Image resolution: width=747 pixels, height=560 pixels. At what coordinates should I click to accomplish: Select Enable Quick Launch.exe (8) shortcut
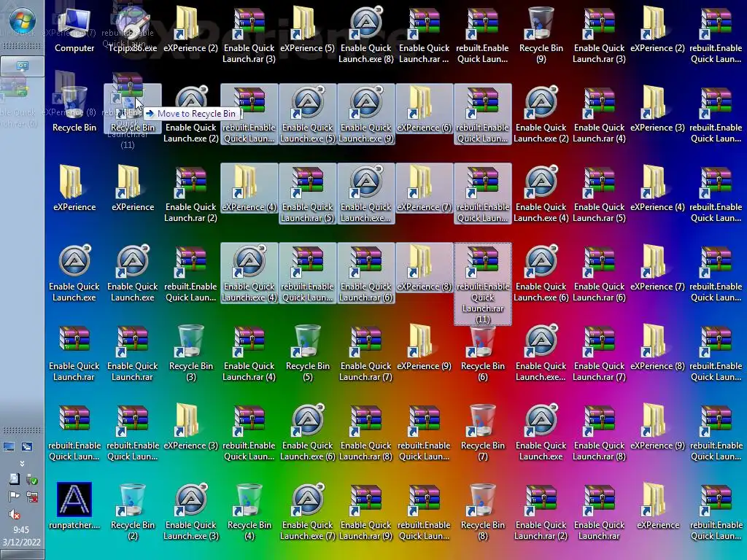click(366, 34)
